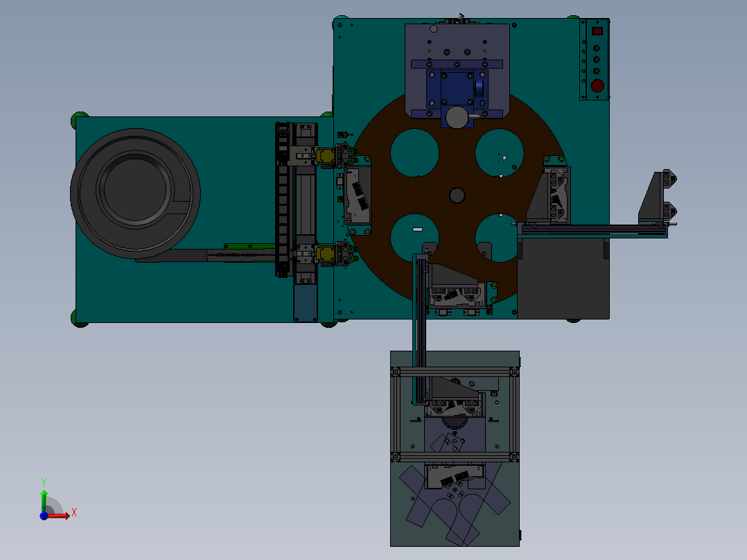The width and height of the screenshot is (747, 560).
Task: Select the dark gray cover box on main table
Action: pyautogui.click(x=563, y=278)
